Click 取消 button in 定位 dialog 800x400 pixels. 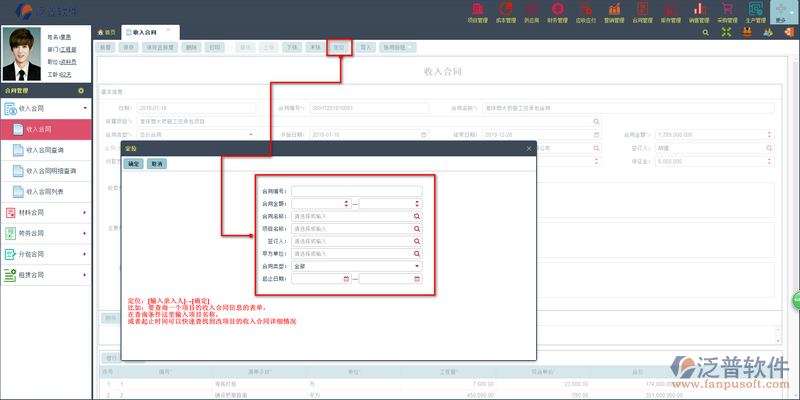click(156, 164)
